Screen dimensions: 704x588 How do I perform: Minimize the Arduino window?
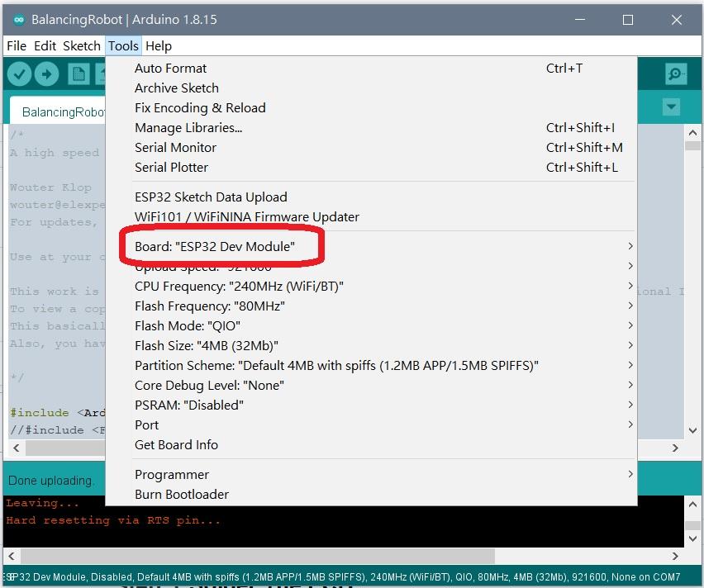coord(580,20)
